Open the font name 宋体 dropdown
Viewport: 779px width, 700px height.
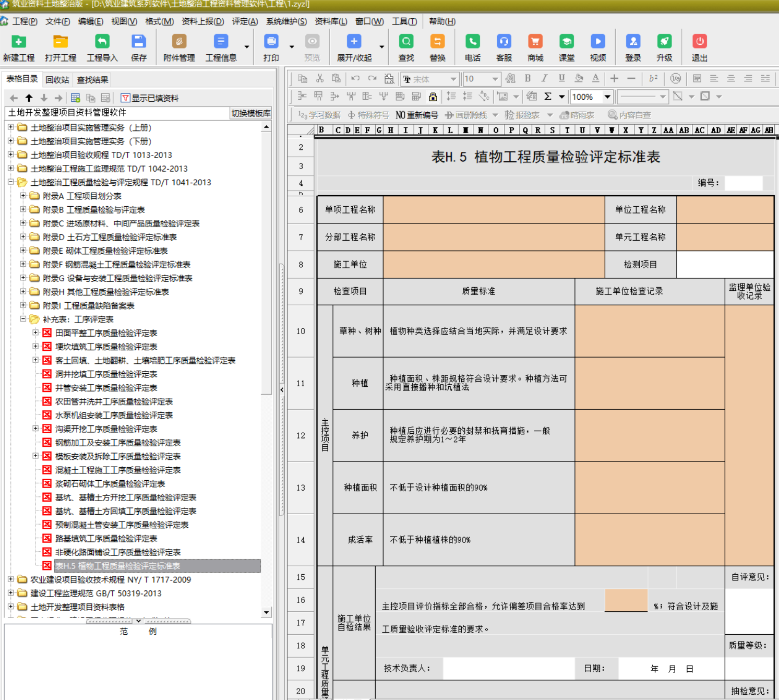coord(453,79)
